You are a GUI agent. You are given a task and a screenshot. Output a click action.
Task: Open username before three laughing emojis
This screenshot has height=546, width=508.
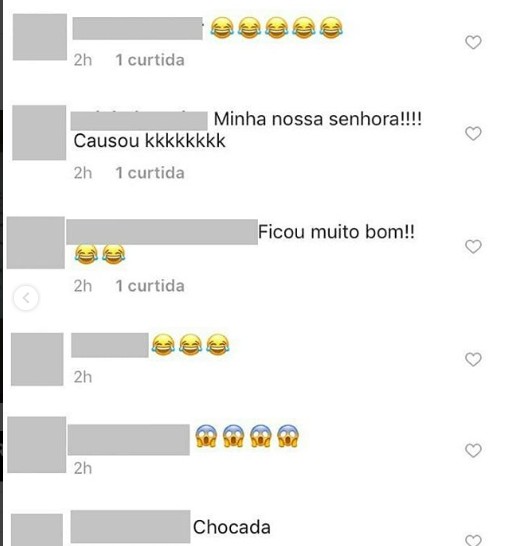(110, 345)
